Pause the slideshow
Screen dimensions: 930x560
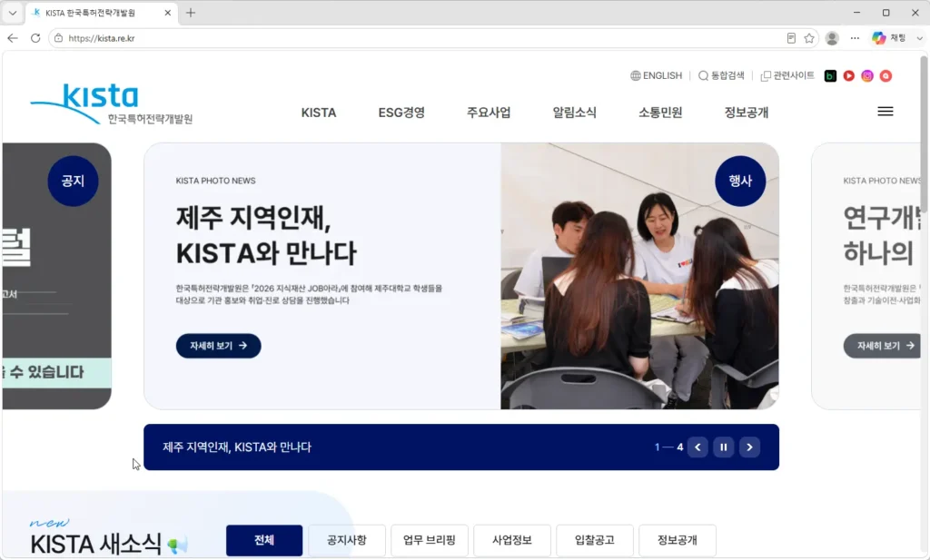coord(724,447)
